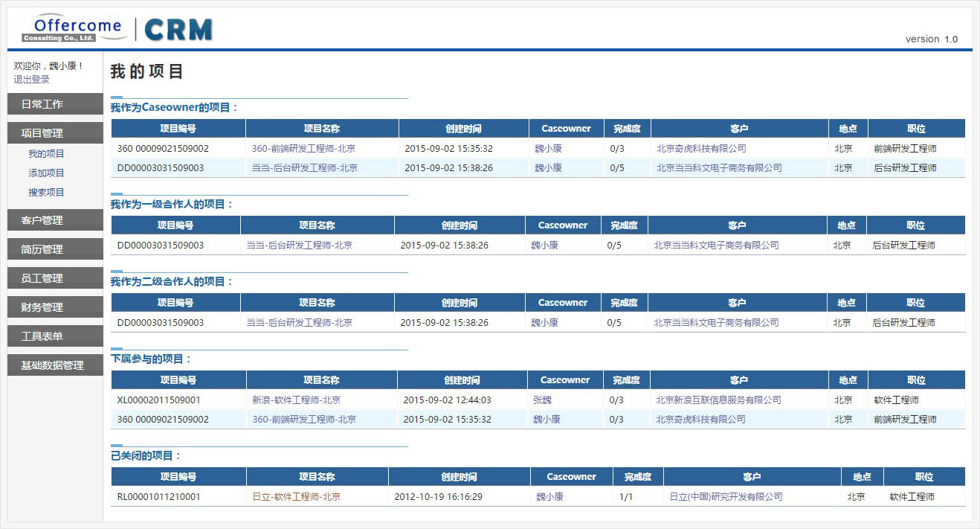
Task: Click 北京新浪互联信息服务有限公司 customer link
Action: (718, 400)
